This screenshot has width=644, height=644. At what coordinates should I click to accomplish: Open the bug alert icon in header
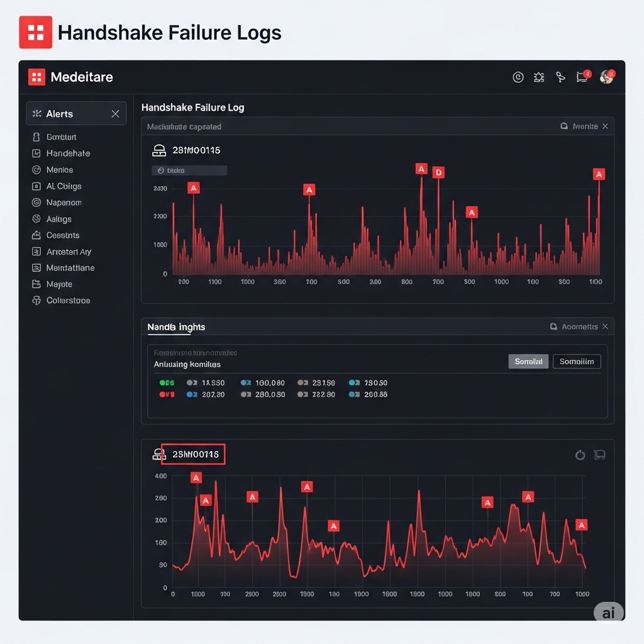tap(539, 77)
